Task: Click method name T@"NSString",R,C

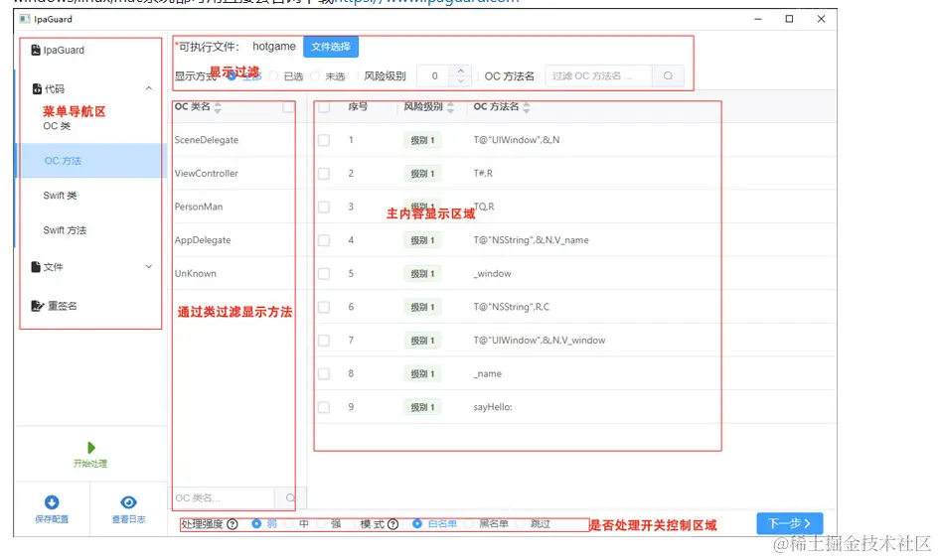Action: 511,307
